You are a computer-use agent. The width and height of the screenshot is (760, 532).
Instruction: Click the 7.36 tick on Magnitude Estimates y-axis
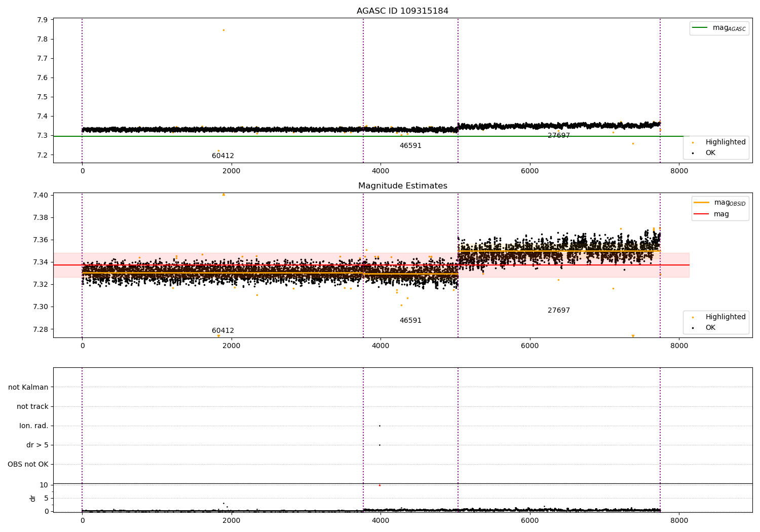(x=40, y=240)
